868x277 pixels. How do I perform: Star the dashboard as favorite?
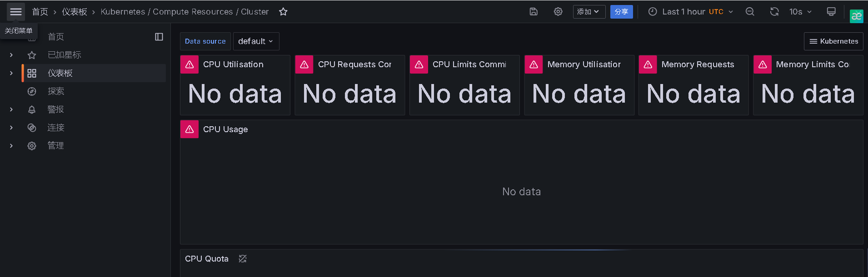[283, 12]
